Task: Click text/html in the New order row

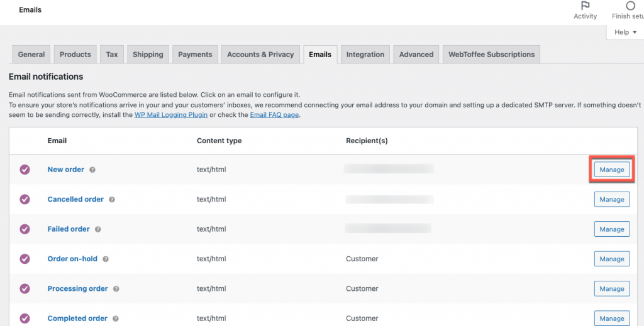Action: (211, 170)
